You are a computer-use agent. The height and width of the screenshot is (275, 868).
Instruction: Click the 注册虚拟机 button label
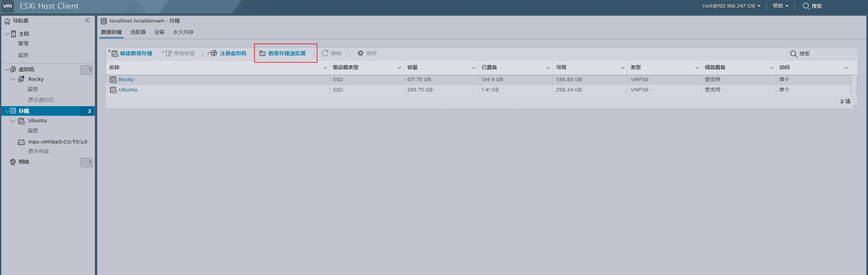[233, 53]
